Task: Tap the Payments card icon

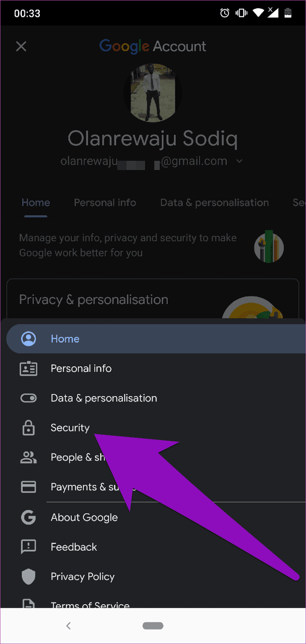Action: [x=29, y=487]
